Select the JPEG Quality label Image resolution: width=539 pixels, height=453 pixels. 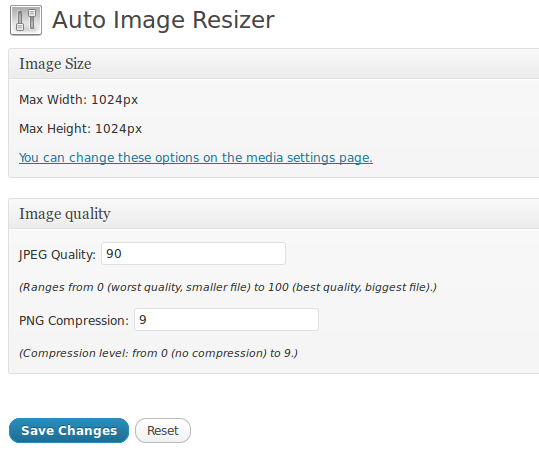point(57,255)
